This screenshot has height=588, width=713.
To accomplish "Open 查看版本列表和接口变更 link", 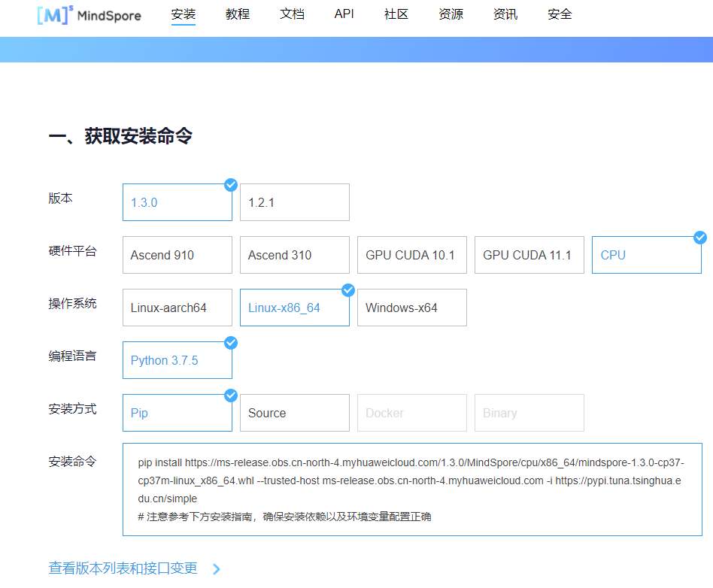I will click(x=123, y=568).
